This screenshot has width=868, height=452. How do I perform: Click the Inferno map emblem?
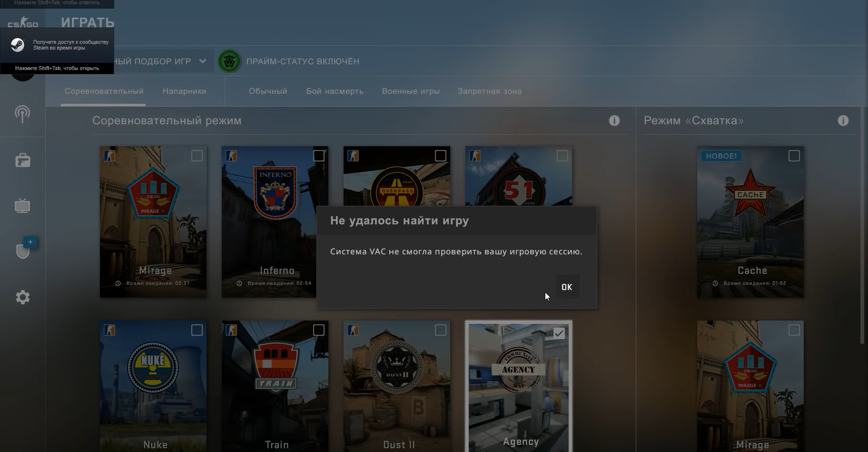(x=275, y=193)
